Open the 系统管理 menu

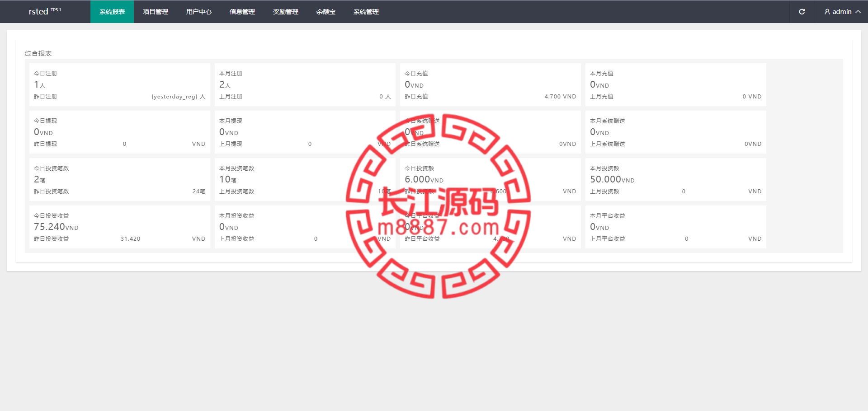366,12
